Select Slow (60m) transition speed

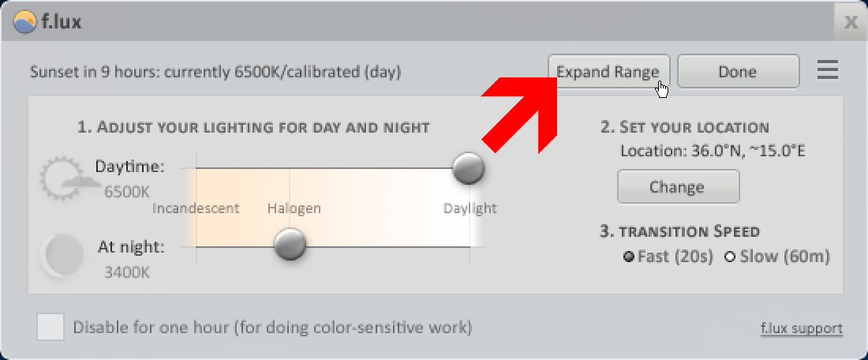pos(777,257)
